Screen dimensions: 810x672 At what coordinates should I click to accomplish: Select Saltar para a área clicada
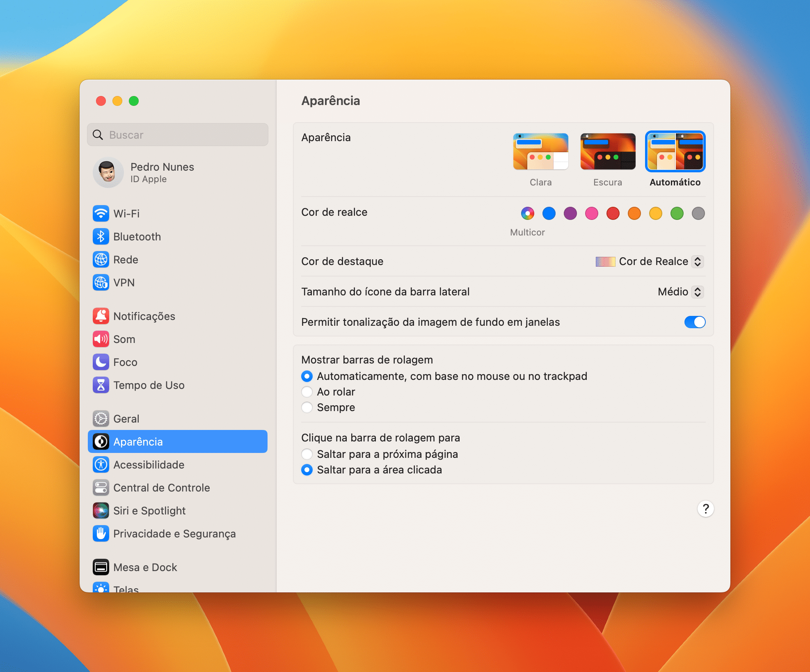pyautogui.click(x=307, y=470)
